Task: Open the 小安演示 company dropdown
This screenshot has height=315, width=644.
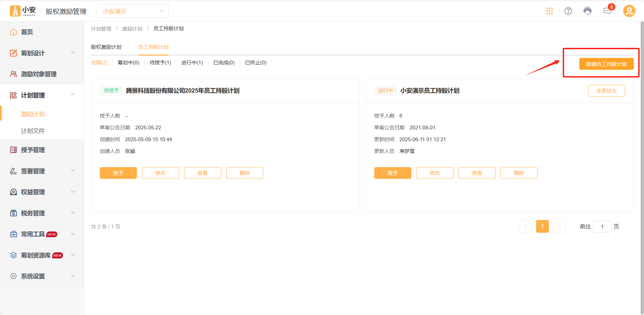Action: [133, 11]
